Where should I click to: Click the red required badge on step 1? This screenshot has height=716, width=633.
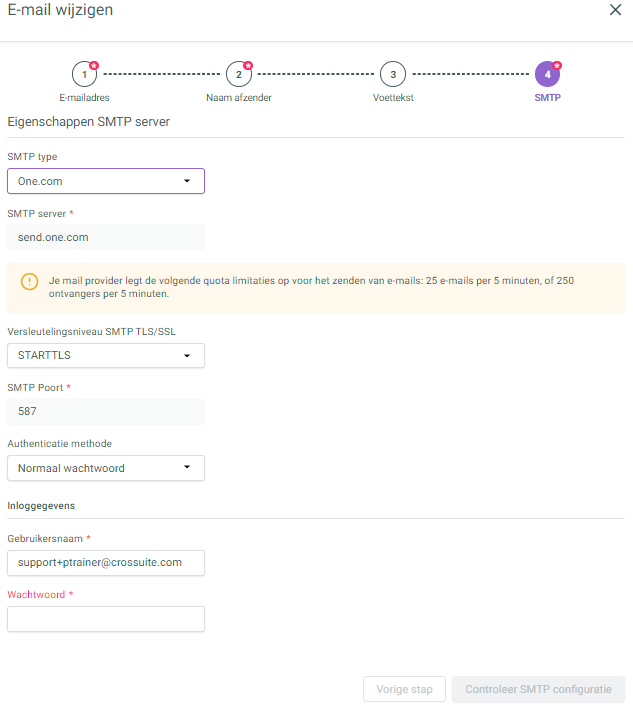tap(94, 65)
